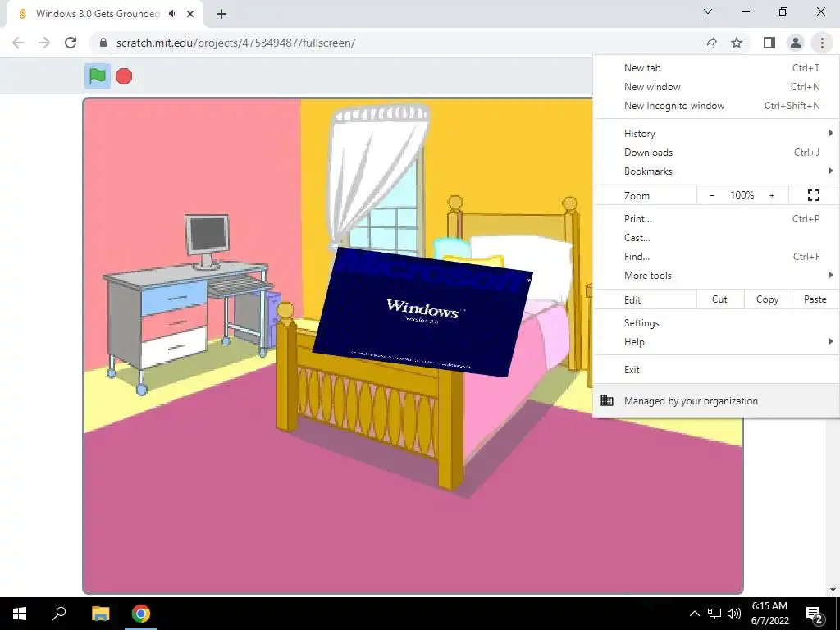Open the volume icon in system tray
840x630 pixels.
click(734, 614)
